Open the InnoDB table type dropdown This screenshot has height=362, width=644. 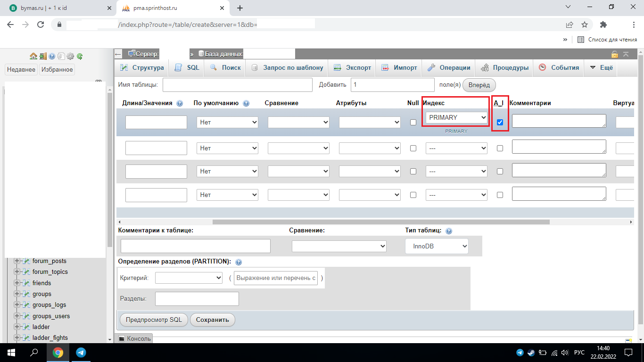click(x=437, y=246)
